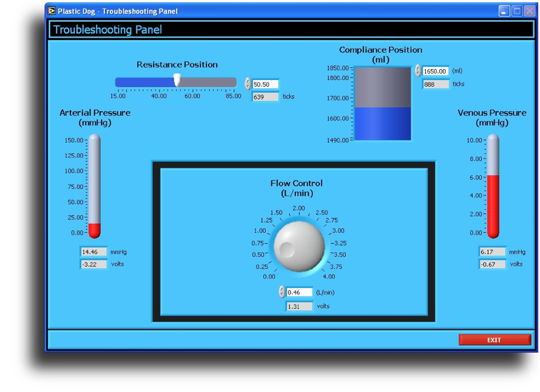Click the Compliance Position tank fill level
Image resolution: width=540 pixels, height=392 pixels.
[383, 123]
